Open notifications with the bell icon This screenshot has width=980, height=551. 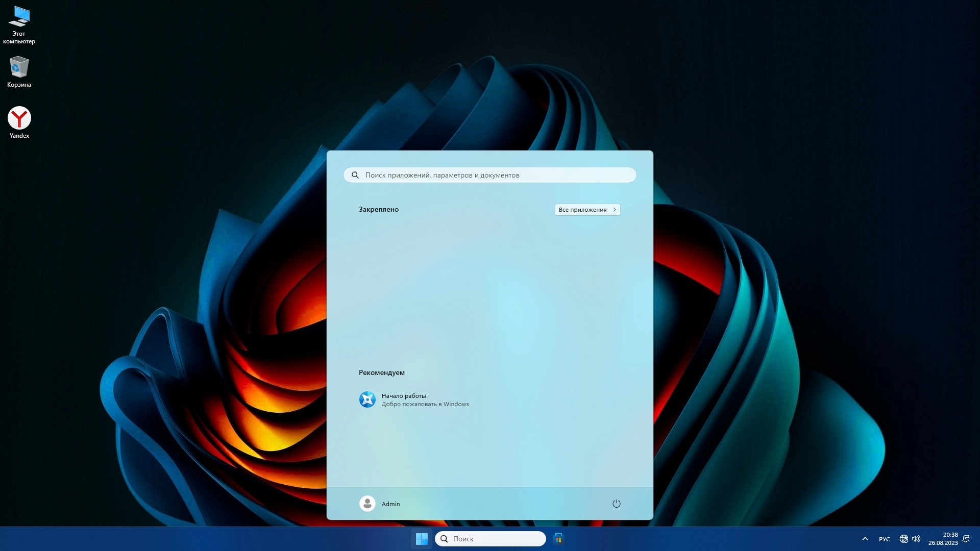[966, 539]
